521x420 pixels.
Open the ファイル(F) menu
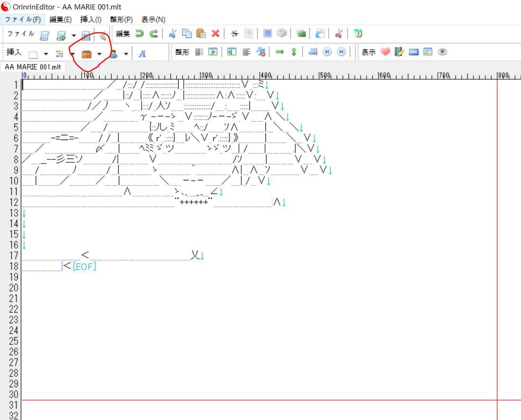23,19
